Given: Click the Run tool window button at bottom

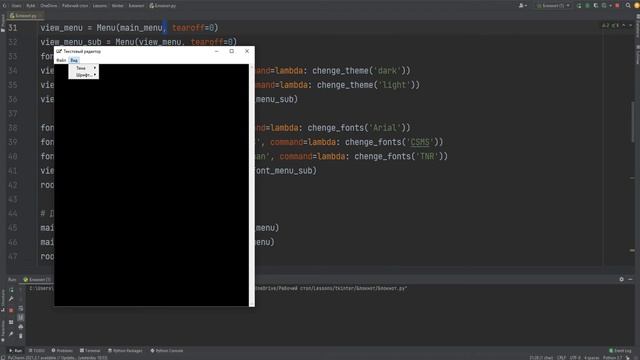Looking at the screenshot, I should 16,351.
